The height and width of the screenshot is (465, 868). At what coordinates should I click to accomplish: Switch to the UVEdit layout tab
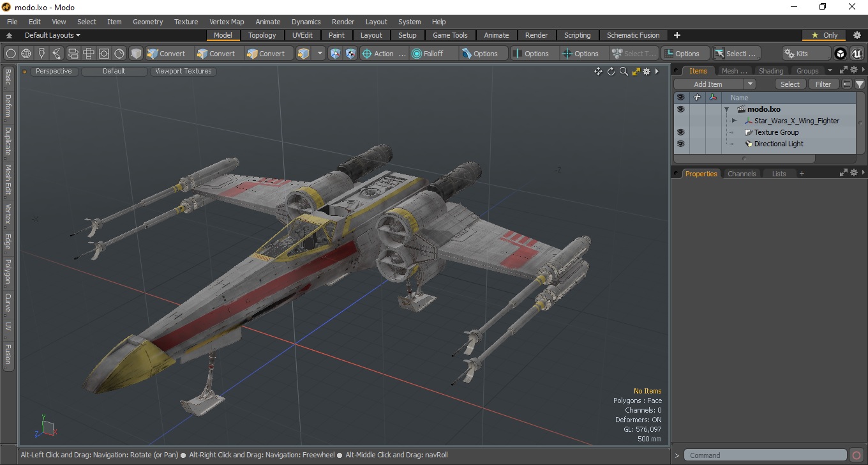point(303,35)
